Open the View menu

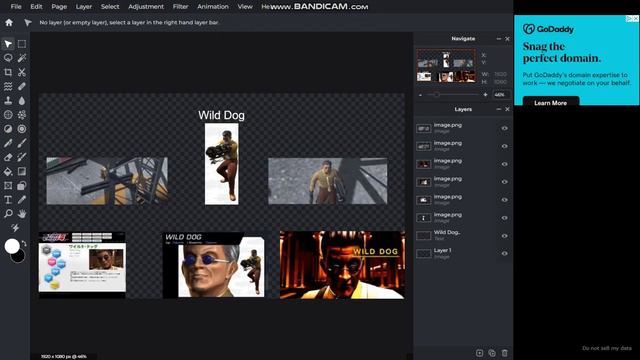245,7
